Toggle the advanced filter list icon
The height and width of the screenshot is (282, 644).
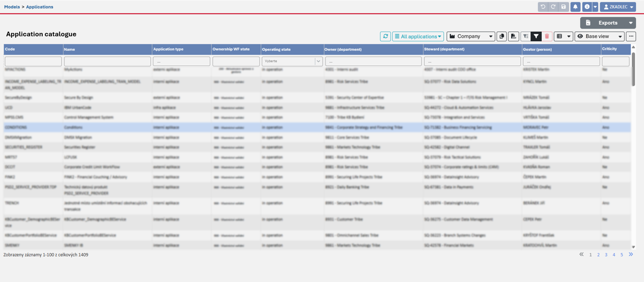(x=525, y=36)
